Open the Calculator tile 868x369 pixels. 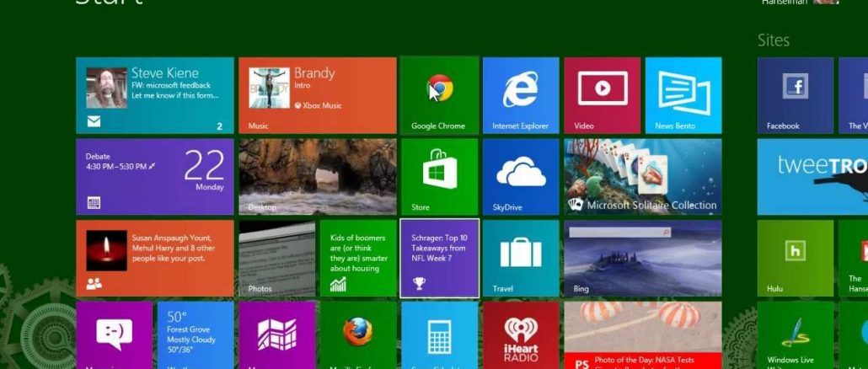pos(438,334)
